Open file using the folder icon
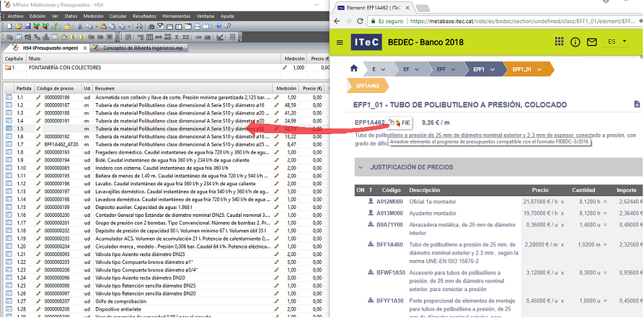644x320 pixels. (19, 26)
